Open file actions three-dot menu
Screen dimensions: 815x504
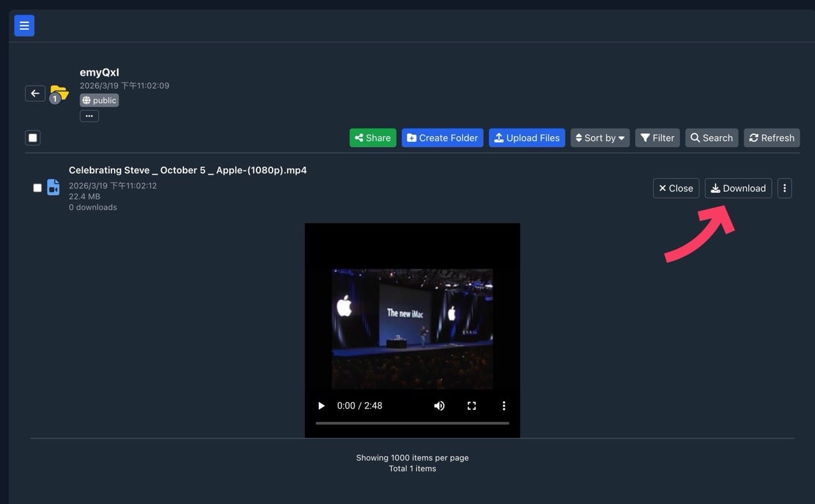784,188
